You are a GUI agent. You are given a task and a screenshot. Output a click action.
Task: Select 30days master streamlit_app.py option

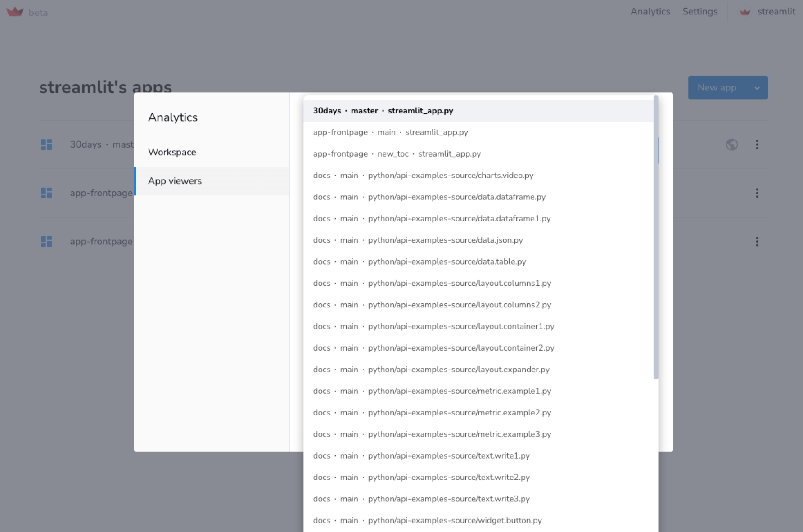click(383, 111)
